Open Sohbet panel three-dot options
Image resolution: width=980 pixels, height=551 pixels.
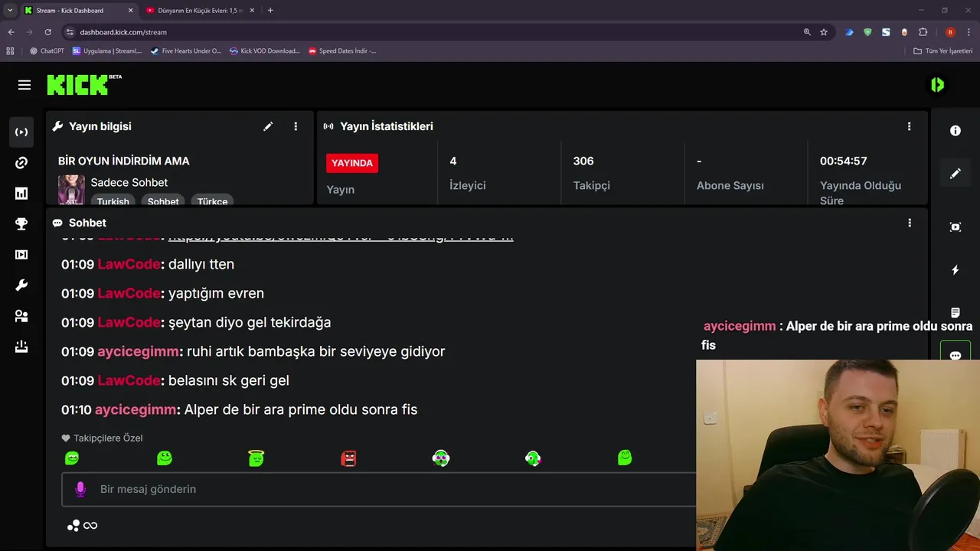(910, 223)
